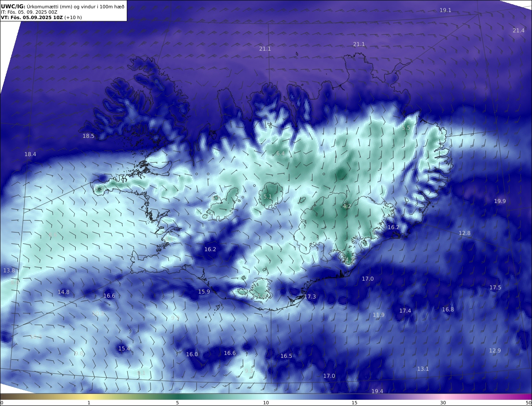Click the 6.4 value over northern Iceland
The height and width of the screenshot is (406, 532).
(x=281, y=154)
